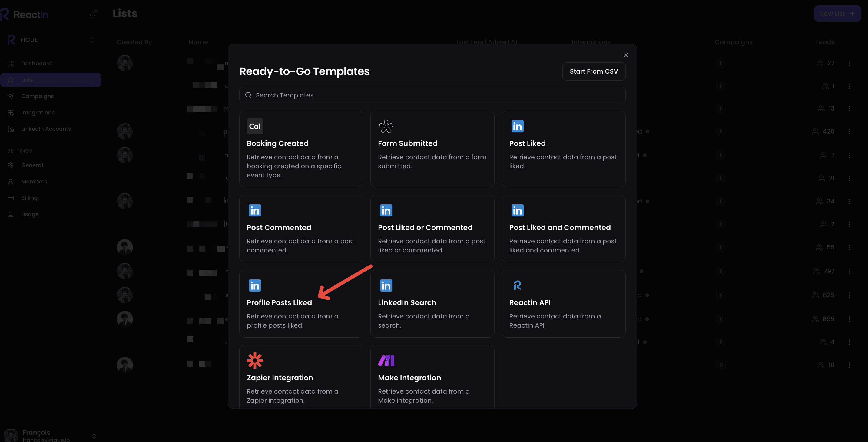Select Post Liked and Commented title
The height and width of the screenshot is (442, 868).
560,228
